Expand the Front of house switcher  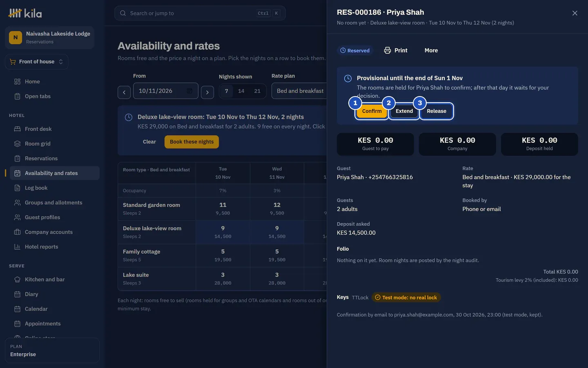pyautogui.click(x=37, y=62)
